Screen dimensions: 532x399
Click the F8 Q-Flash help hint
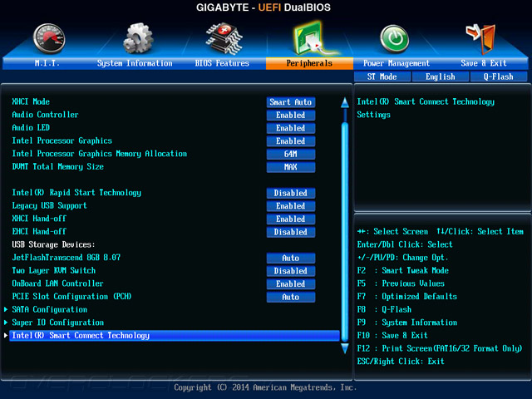pos(384,309)
